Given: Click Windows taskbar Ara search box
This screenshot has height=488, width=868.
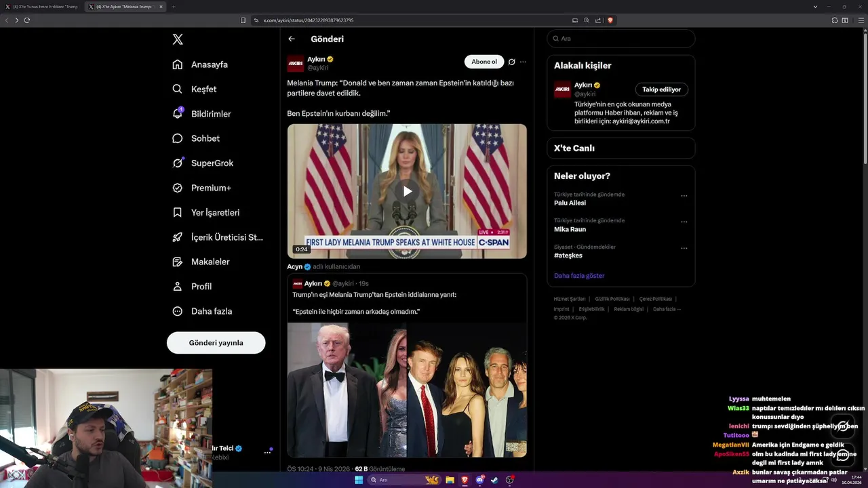Looking at the screenshot, I should pyautogui.click(x=404, y=480).
